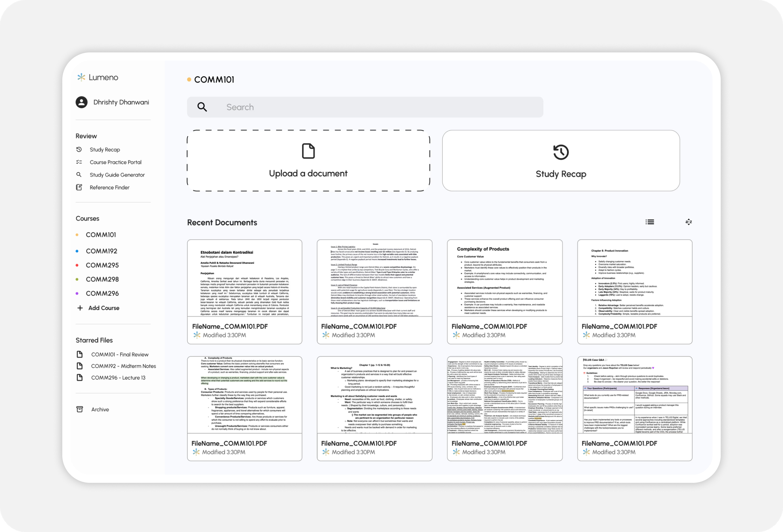Select the COMM192 course
The image size is (783, 532).
point(102,251)
